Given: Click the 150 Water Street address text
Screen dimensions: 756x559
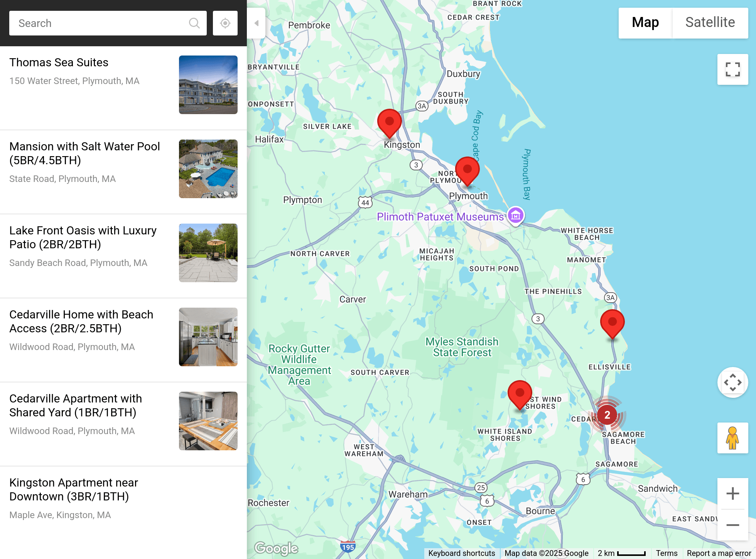Looking at the screenshot, I should click(x=74, y=81).
